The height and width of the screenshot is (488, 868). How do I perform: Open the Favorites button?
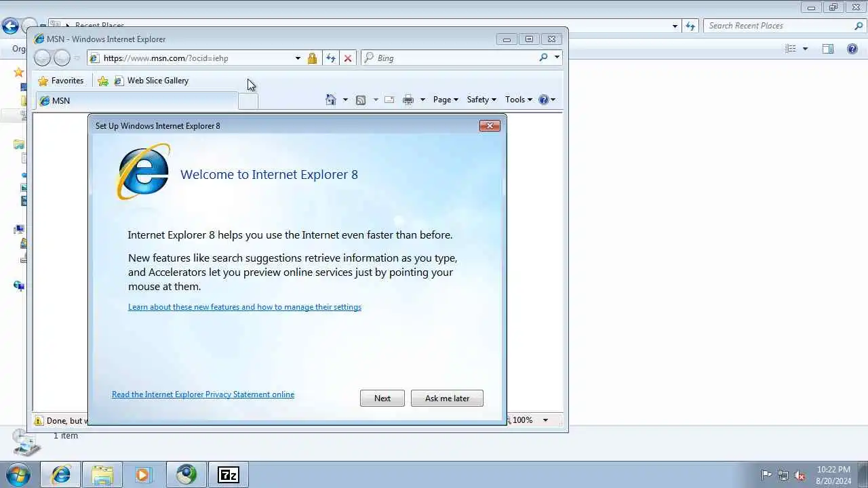point(61,81)
